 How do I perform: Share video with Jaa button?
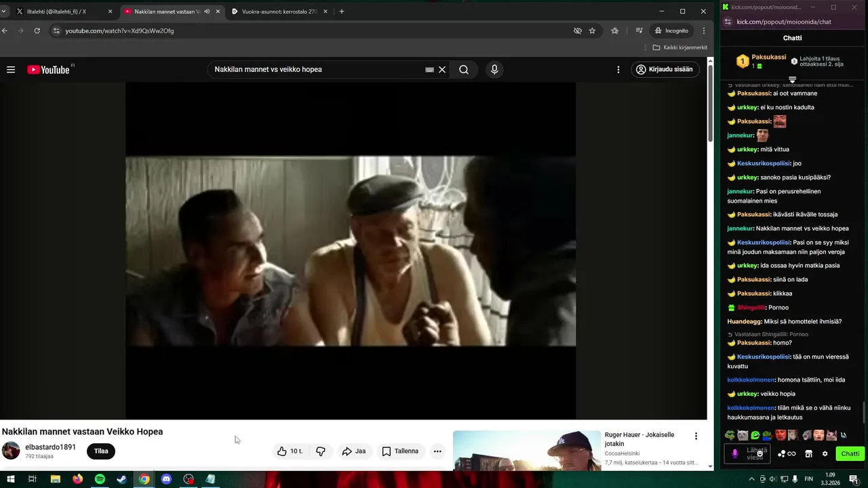pyautogui.click(x=354, y=451)
